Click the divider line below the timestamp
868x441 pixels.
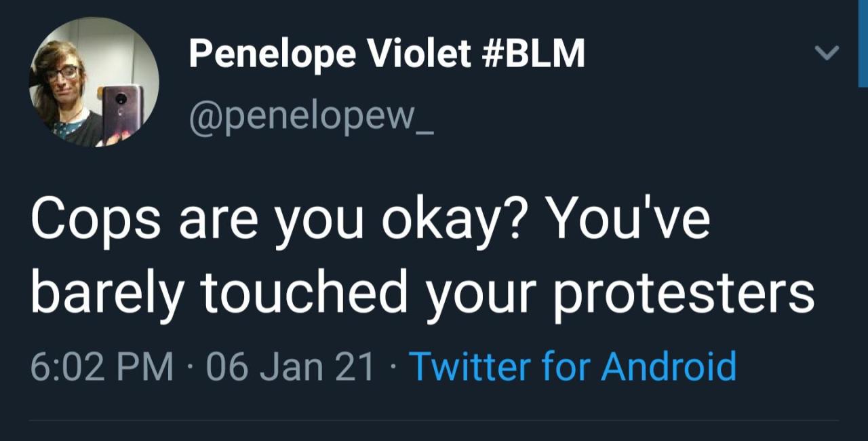tap(434, 421)
